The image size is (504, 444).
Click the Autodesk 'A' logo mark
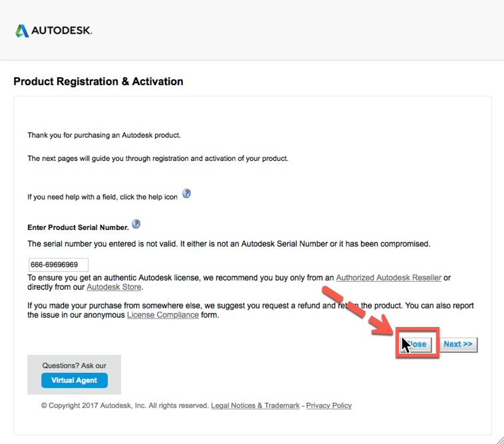tap(22, 31)
